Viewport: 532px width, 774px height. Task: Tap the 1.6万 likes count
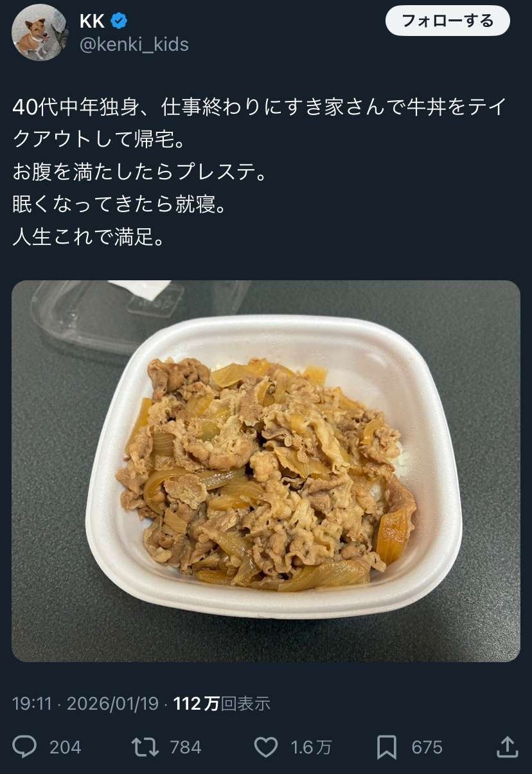point(312,747)
